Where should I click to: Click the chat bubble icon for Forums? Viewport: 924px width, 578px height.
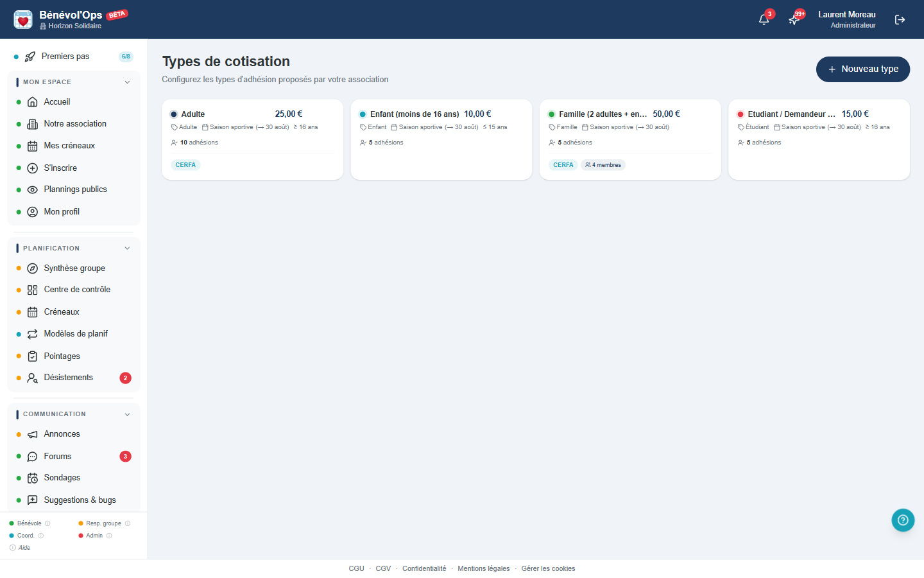33,457
